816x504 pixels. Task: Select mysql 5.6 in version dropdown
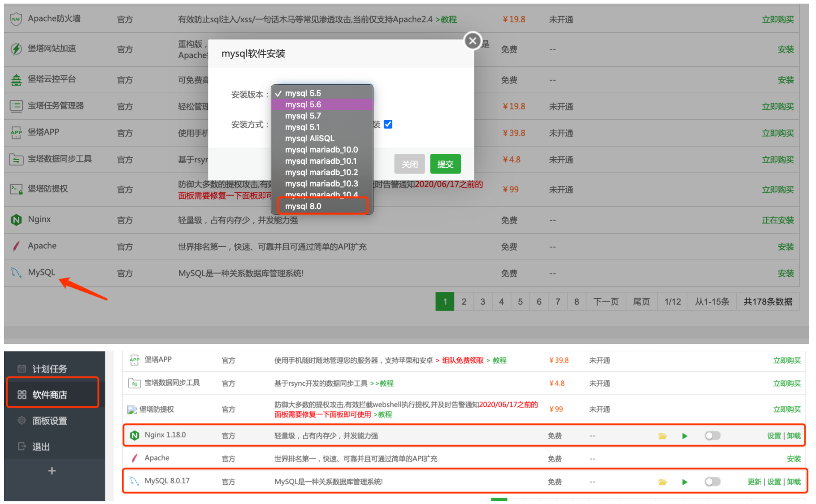[x=322, y=104]
